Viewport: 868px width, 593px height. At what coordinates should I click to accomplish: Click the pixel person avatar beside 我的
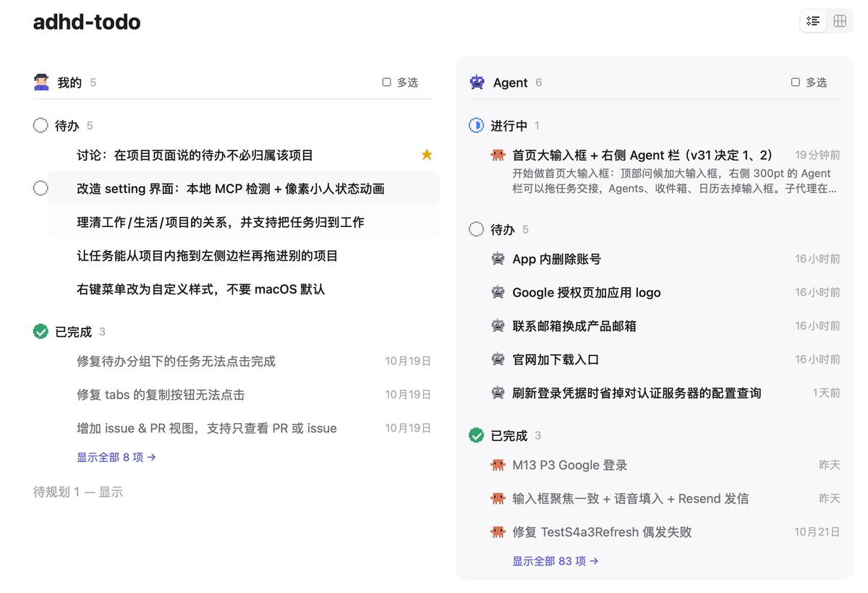click(x=41, y=82)
